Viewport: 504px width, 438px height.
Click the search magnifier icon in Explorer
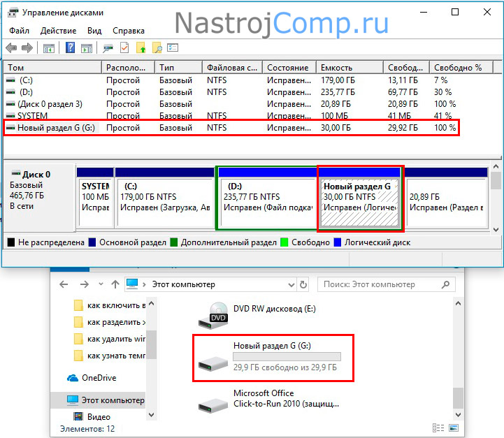tap(445, 284)
